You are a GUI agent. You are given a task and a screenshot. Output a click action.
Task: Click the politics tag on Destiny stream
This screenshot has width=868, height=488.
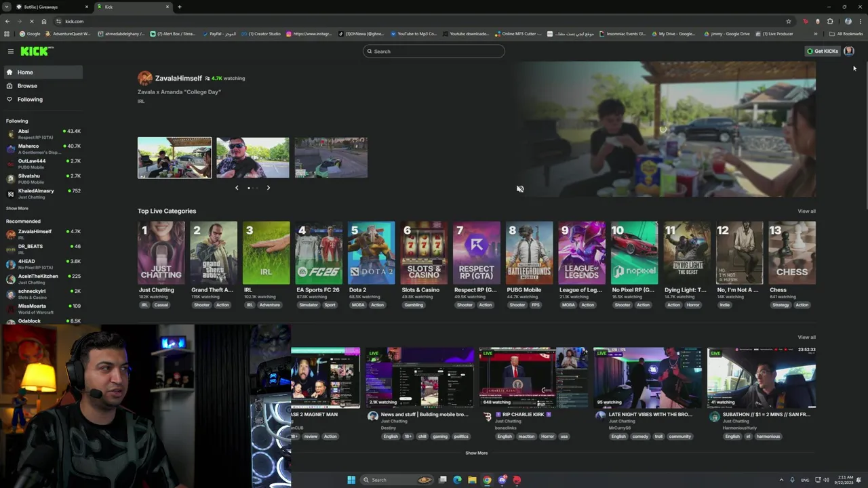click(x=461, y=436)
